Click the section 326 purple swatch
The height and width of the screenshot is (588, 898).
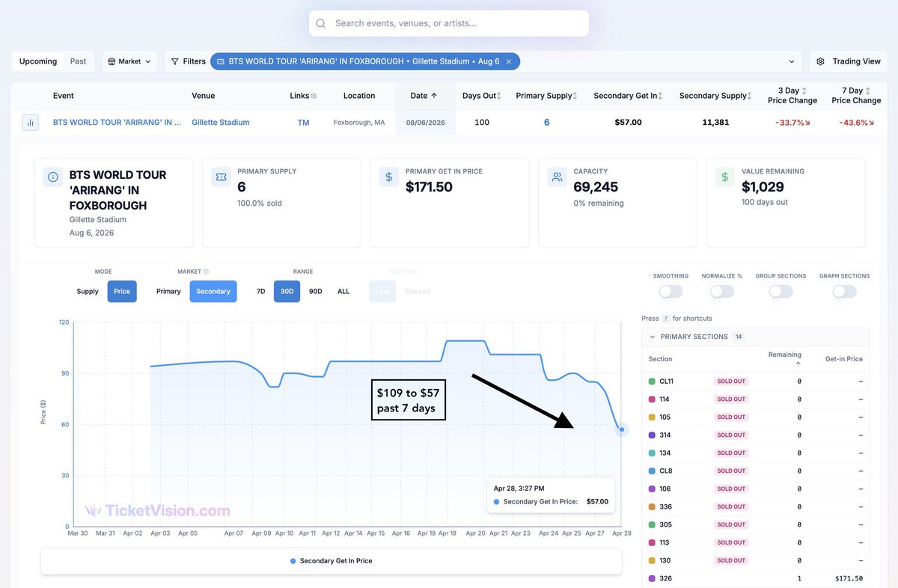pyautogui.click(x=652, y=579)
